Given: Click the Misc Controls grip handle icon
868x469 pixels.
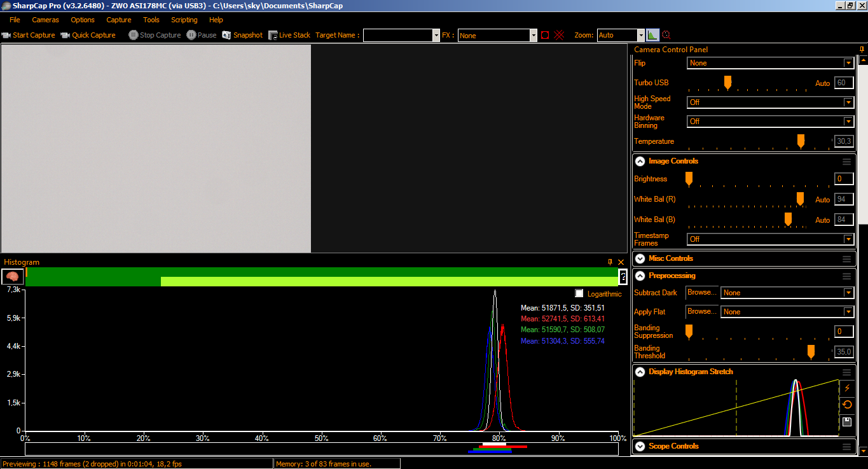Looking at the screenshot, I should pyautogui.click(x=846, y=259).
